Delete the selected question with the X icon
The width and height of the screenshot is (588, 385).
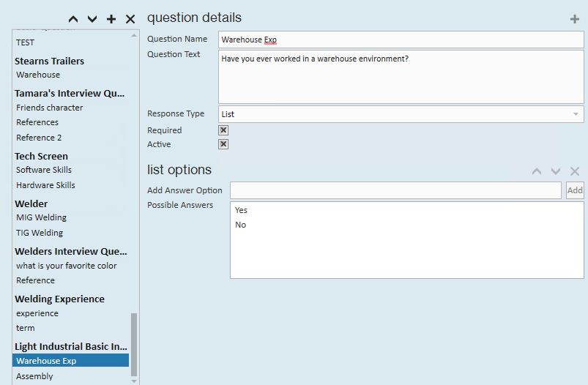coord(130,19)
